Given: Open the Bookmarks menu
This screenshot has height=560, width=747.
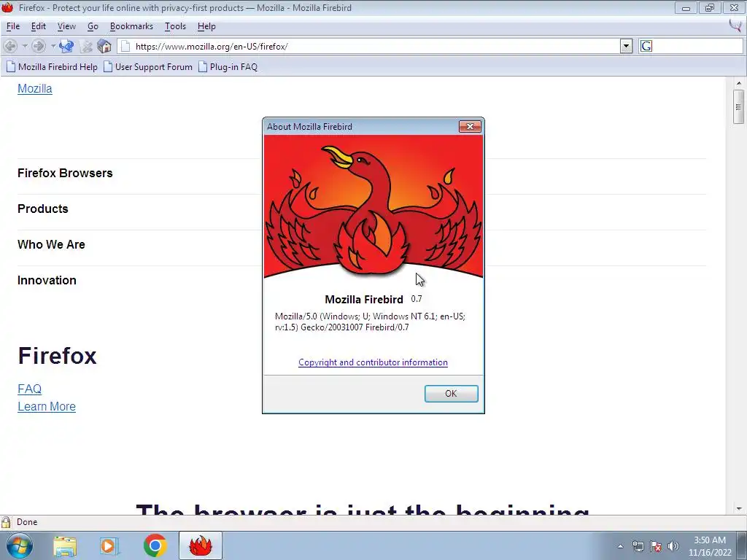Looking at the screenshot, I should [x=131, y=26].
